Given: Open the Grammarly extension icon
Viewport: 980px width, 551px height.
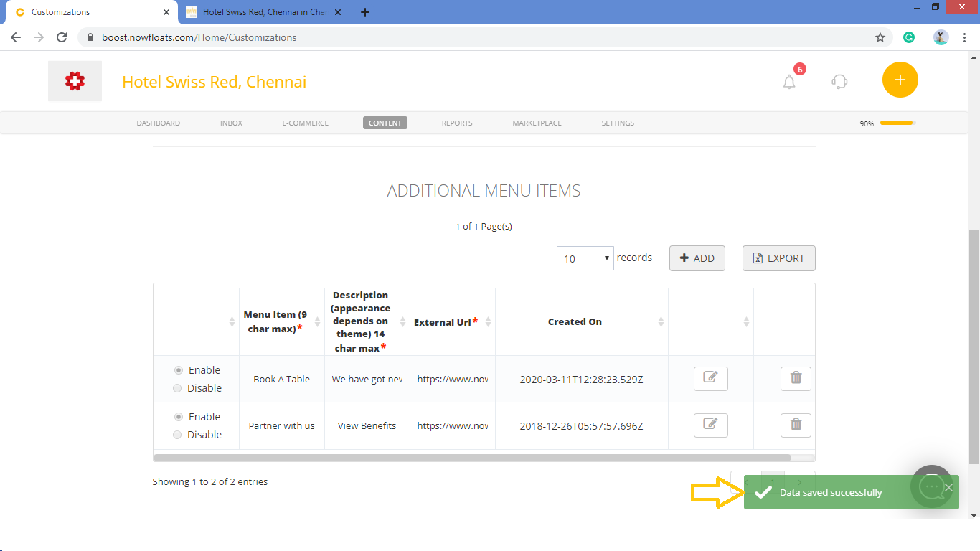Looking at the screenshot, I should [909, 37].
